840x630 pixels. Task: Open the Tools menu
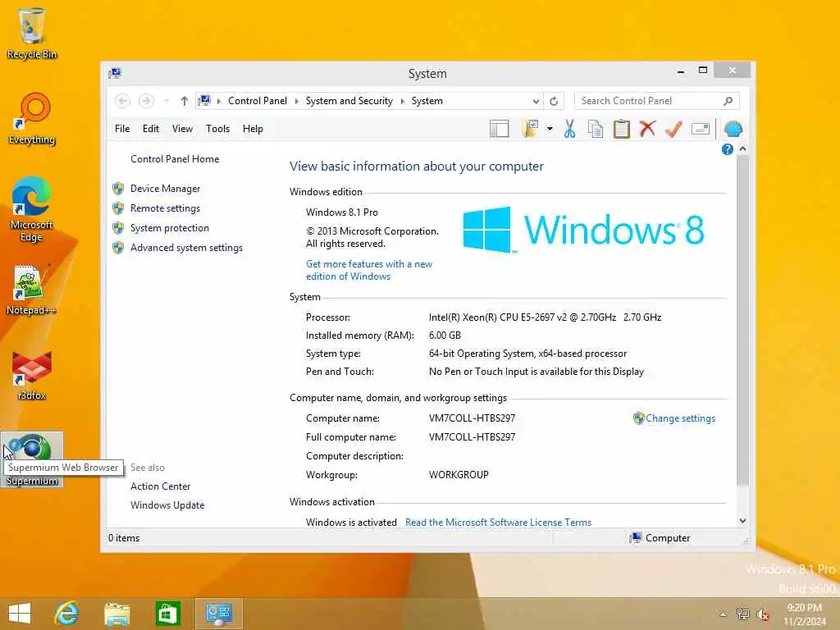pyautogui.click(x=217, y=129)
